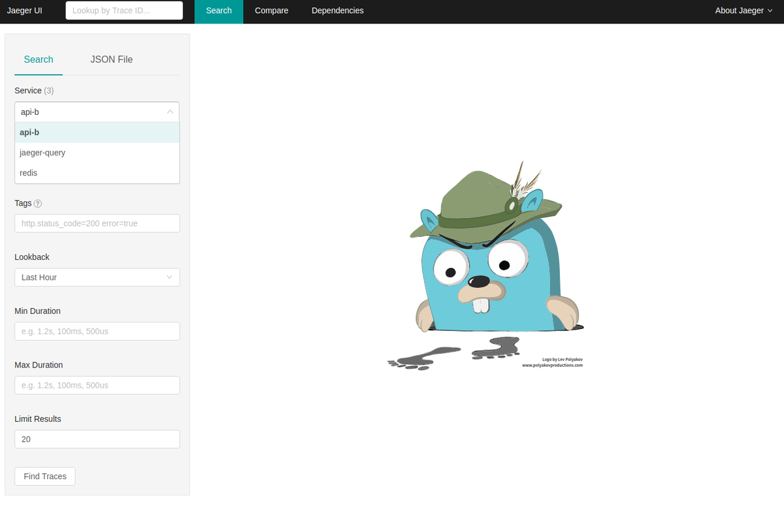Go to the Dependencies page

pyautogui.click(x=338, y=10)
